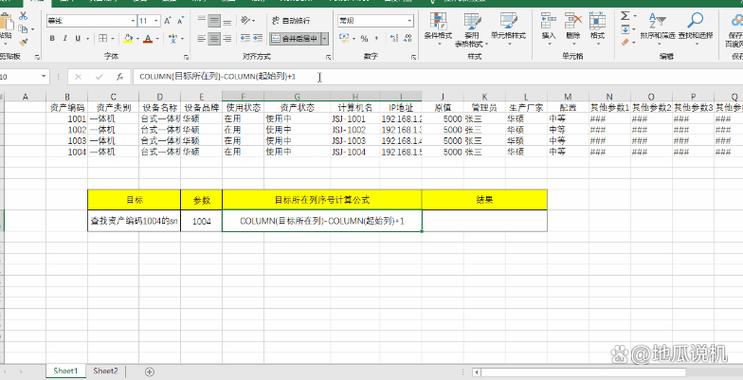Click the text Orientation icon

point(246,20)
